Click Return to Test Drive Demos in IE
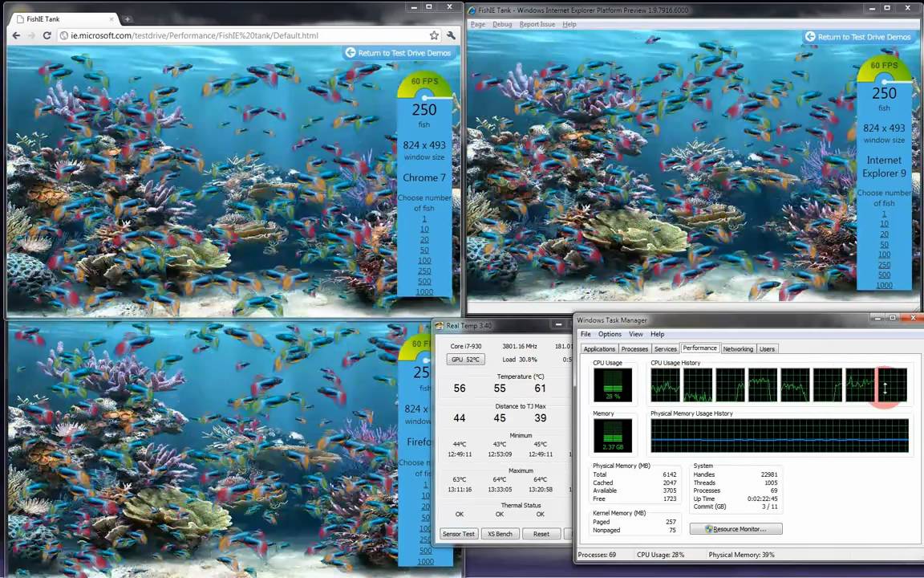 pyautogui.click(x=858, y=37)
